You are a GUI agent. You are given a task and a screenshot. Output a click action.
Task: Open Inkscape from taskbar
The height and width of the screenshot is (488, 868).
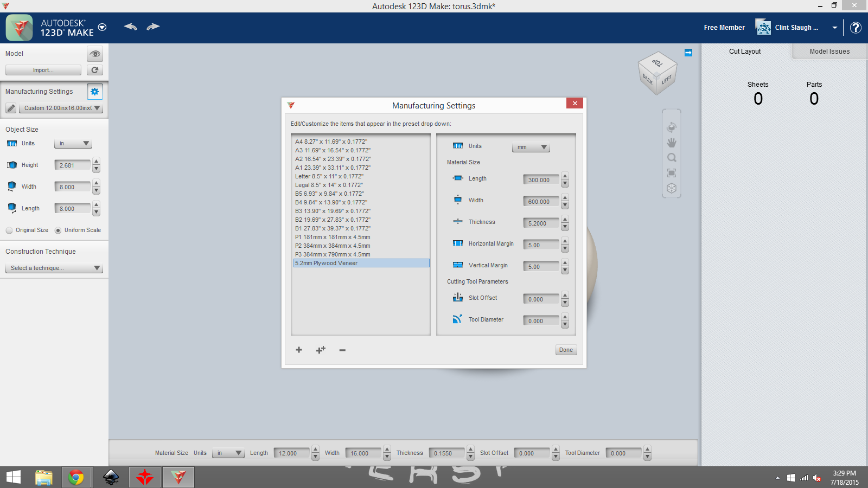point(111,477)
